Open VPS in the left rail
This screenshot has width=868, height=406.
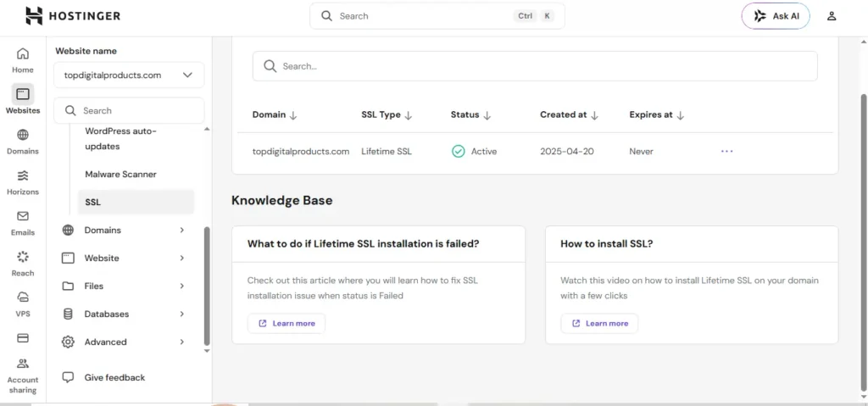coord(23,304)
